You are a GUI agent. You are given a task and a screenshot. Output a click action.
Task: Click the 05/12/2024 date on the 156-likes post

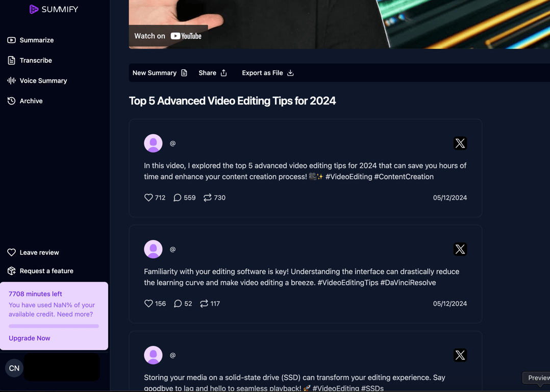450,304
